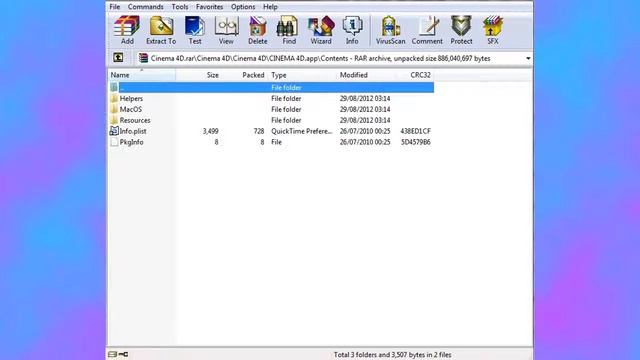Open the Options menu
The height and width of the screenshot is (360, 640).
[243, 7]
